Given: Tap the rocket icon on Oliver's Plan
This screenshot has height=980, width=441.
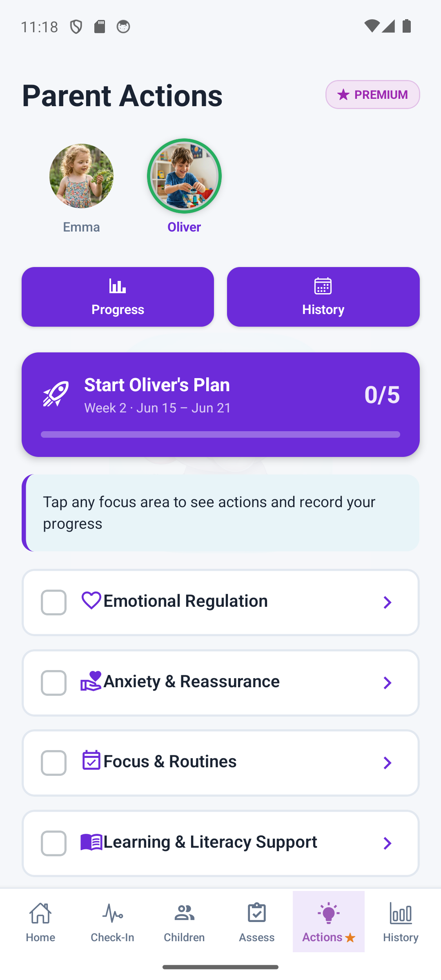Looking at the screenshot, I should click(56, 394).
